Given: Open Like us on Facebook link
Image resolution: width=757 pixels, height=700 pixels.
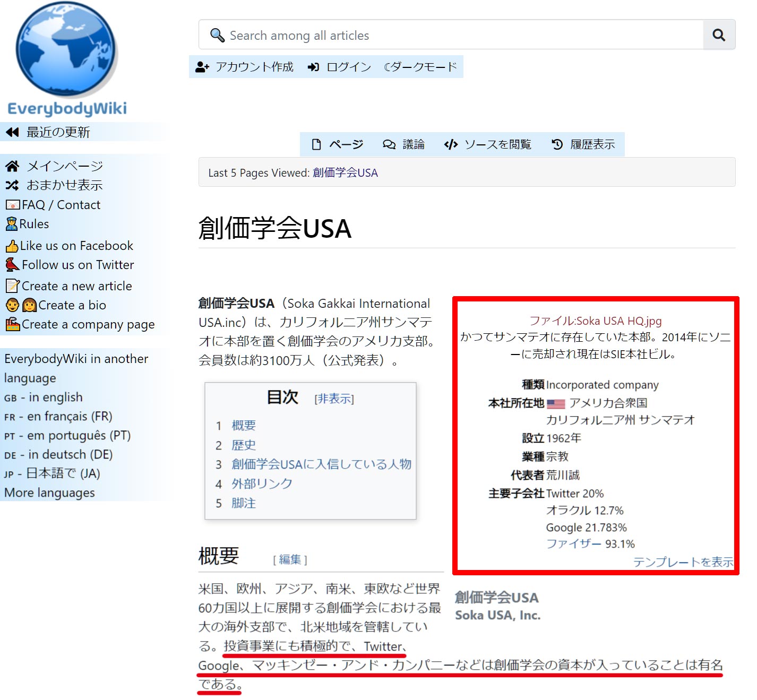Looking at the screenshot, I should 76,246.
